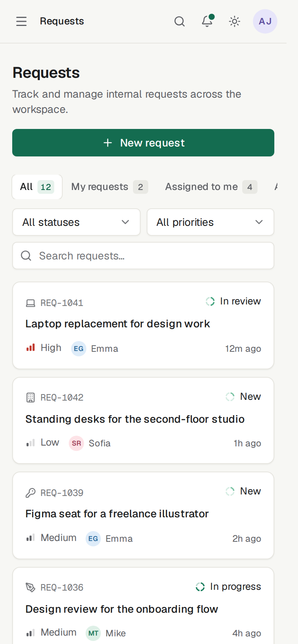
Task: Toggle light/dark theme sun icon
Action: click(x=235, y=21)
